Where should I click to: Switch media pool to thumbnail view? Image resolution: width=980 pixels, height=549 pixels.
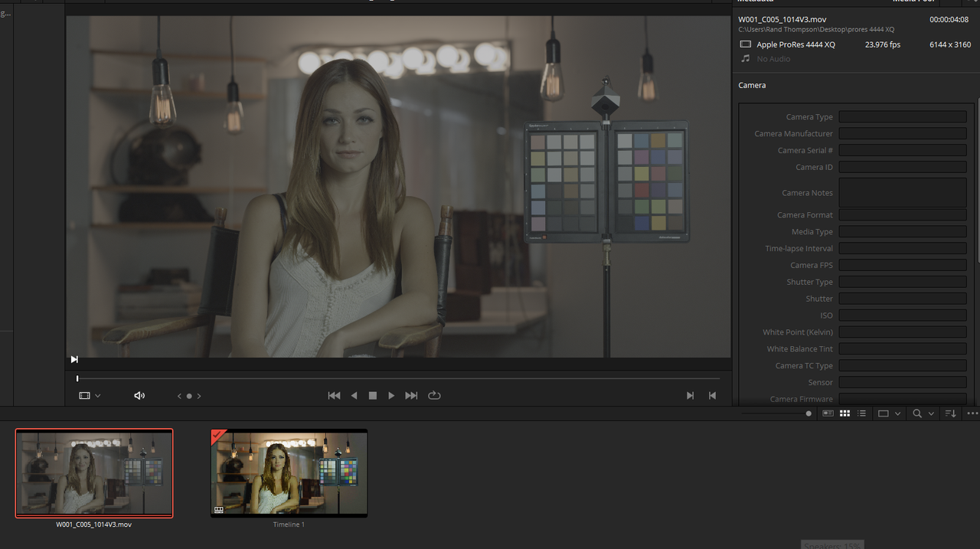point(844,413)
